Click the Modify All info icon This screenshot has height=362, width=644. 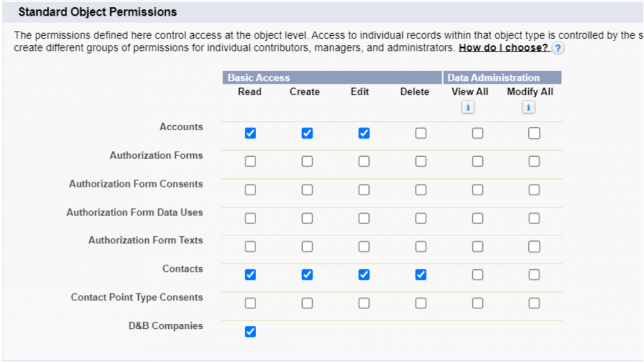pos(528,107)
